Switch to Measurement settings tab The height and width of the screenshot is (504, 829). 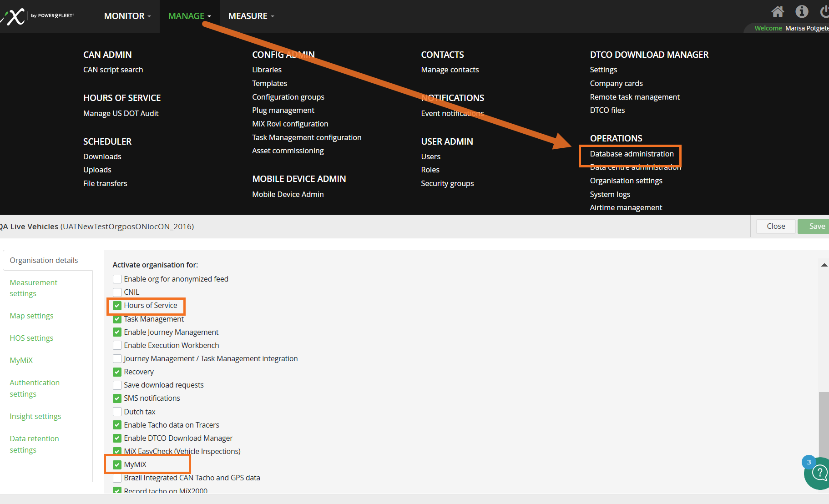(33, 288)
